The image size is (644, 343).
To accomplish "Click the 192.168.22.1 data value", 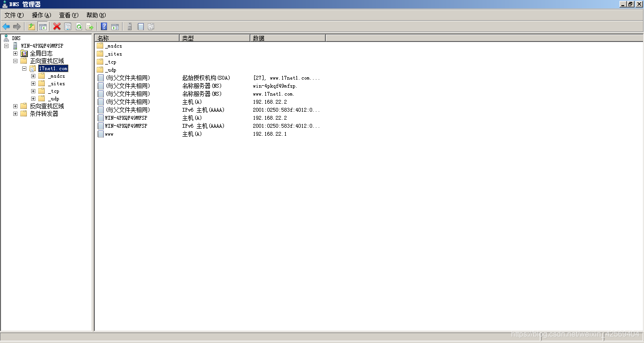I will (270, 134).
